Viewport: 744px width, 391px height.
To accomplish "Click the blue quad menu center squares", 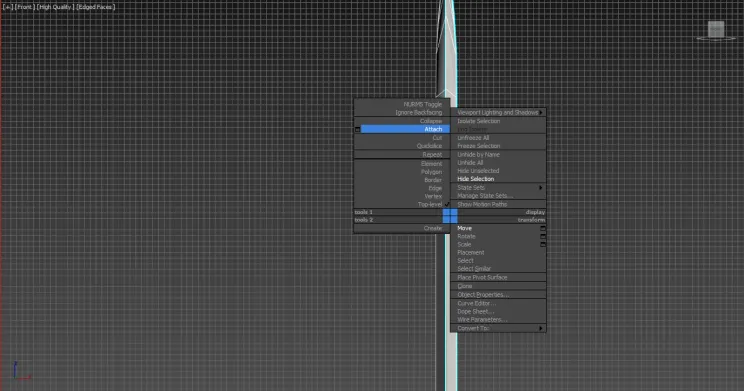I will coord(450,216).
